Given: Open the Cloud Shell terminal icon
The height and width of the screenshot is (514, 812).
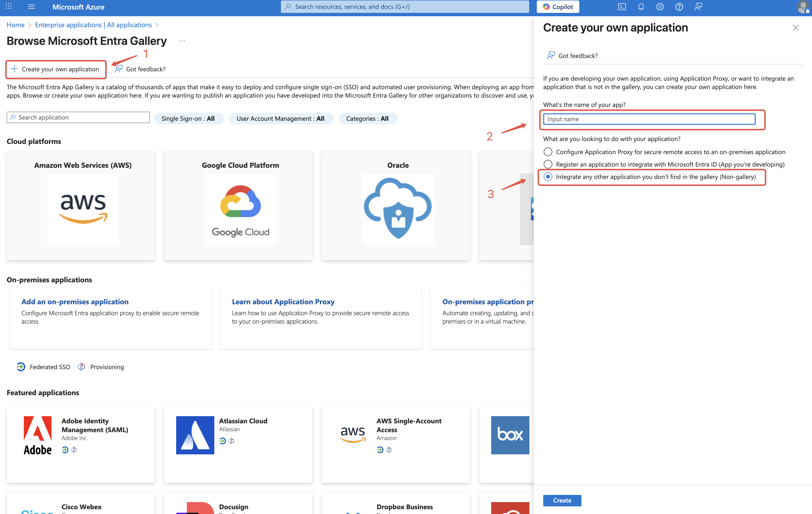Looking at the screenshot, I should click(x=622, y=7).
